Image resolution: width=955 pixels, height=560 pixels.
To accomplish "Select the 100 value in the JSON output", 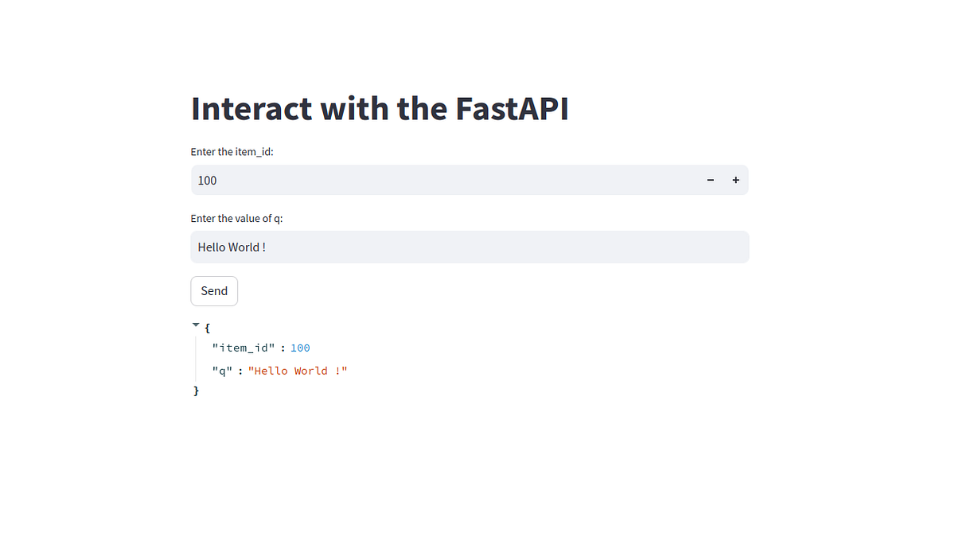I will [300, 348].
